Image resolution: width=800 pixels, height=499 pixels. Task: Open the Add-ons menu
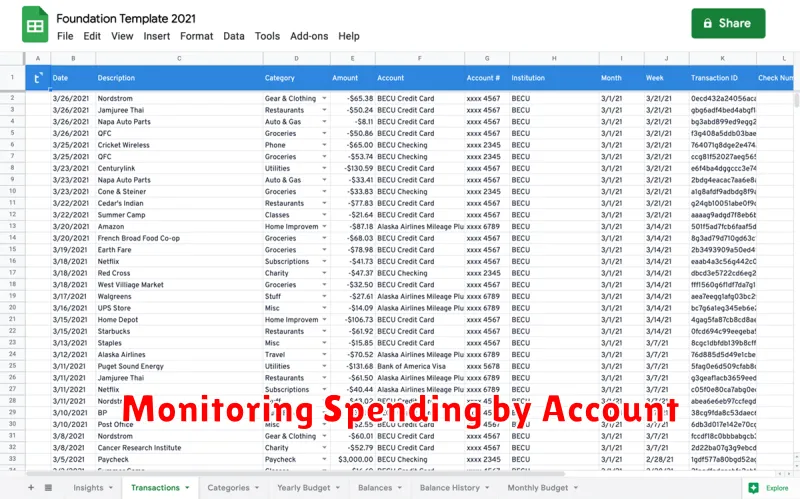309,36
